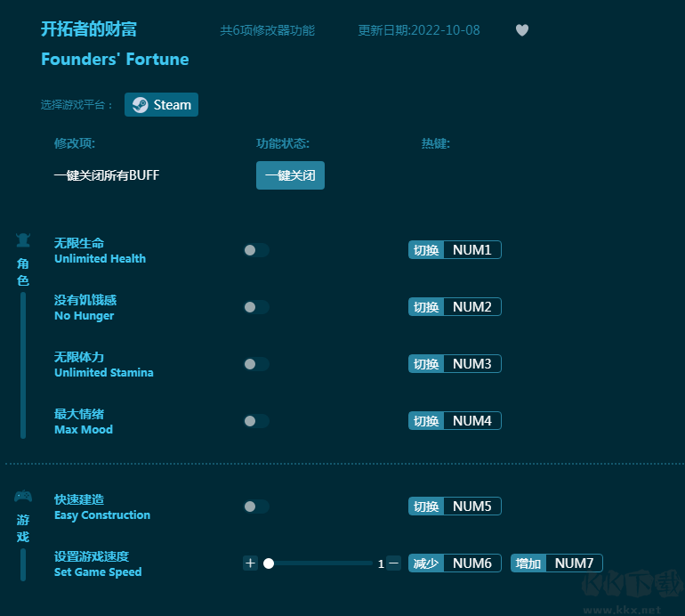Click the plus icon beside speed slider
685x616 pixels.
(x=250, y=563)
